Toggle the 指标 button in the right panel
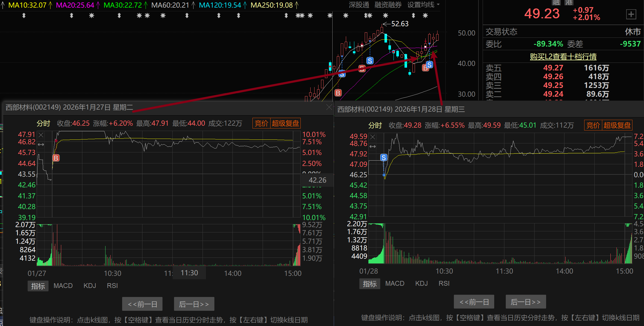This screenshot has height=326, width=644. (x=370, y=284)
